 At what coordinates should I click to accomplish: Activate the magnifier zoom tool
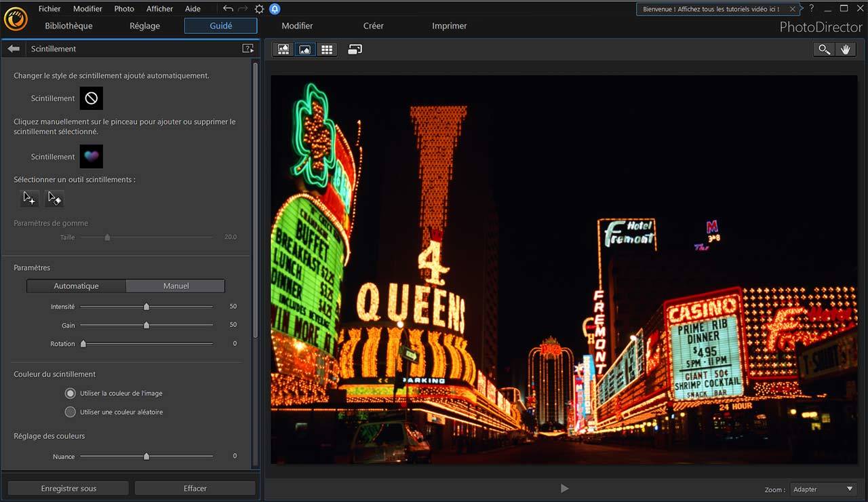[x=824, y=50]
